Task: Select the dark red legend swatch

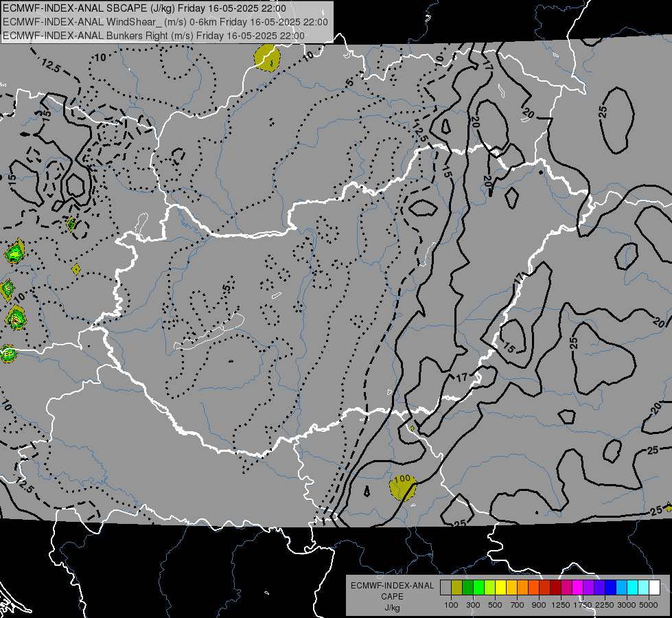Action: pos(556,588)
